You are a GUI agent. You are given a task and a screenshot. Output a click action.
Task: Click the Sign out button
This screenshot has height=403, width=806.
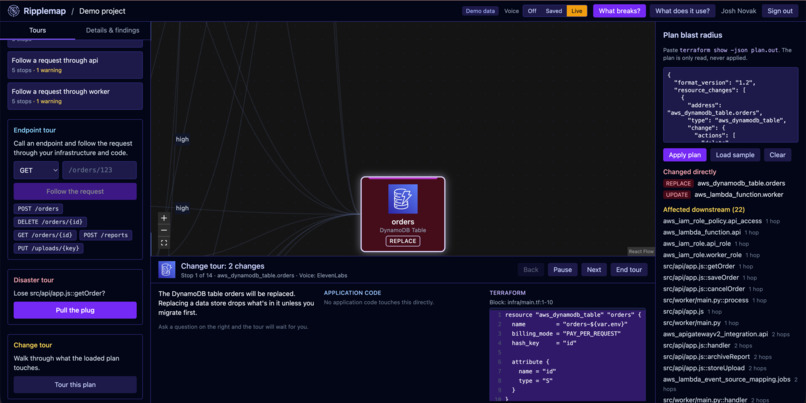[780, 11]
